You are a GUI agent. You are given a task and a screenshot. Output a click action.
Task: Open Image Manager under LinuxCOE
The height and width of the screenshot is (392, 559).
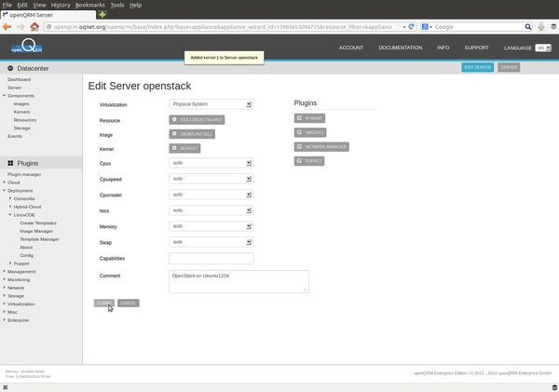point(36,231)
